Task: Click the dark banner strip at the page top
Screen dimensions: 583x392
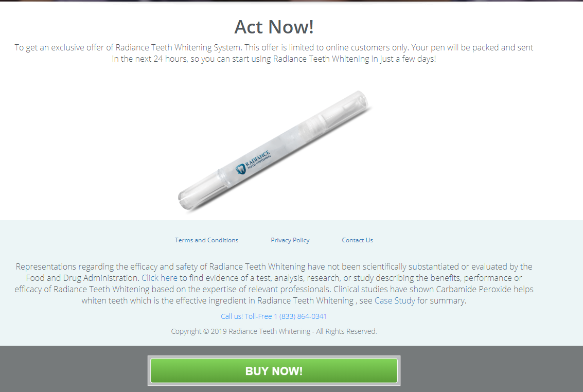Action: (x=291, y=1)
